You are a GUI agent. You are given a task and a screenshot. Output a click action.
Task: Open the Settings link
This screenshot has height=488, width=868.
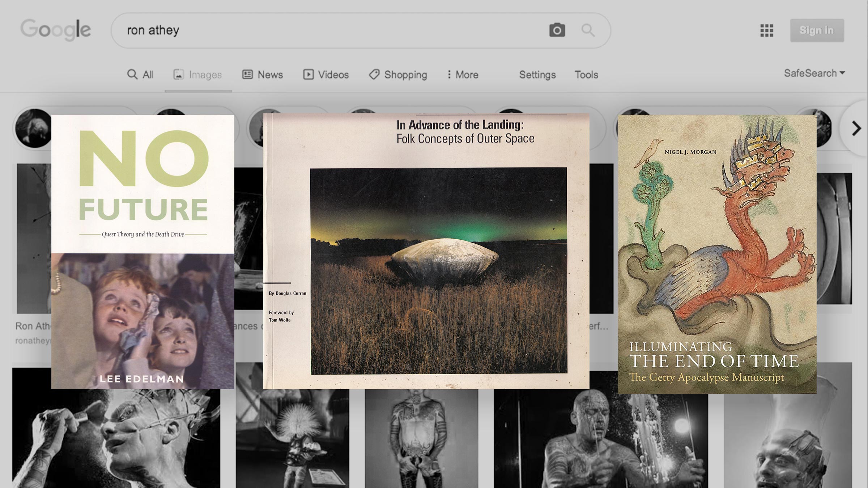pyautogui.click(x=537, y=75)
